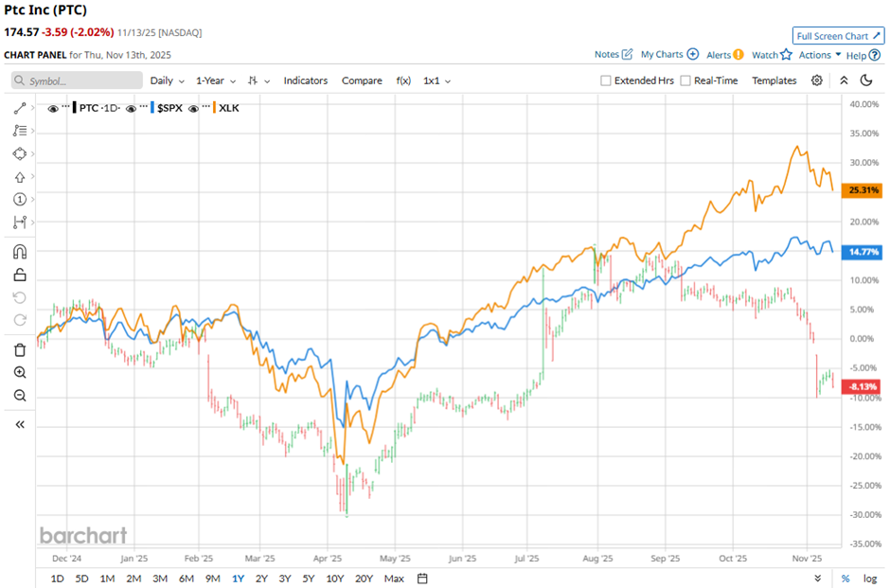Screen dimensions: 890x588
Task: Open options menu for PTC series
Action: point(66,106)
